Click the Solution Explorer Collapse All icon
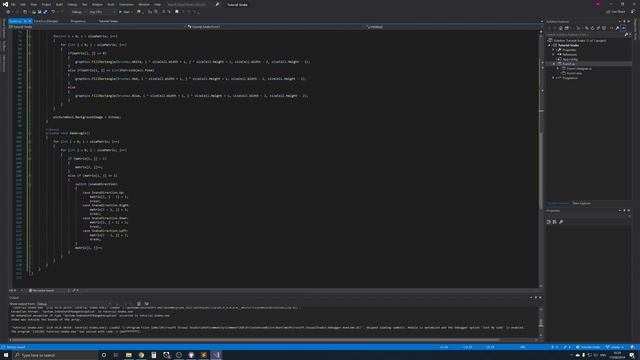The width and height of the screenshot is (640, 360). tap(598, 28)
